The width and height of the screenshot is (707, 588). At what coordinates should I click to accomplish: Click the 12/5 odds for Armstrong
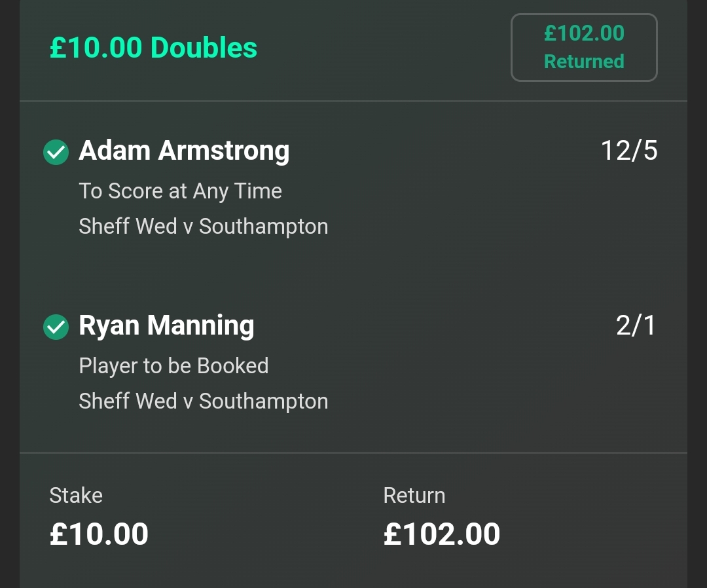pyautogui.click(x=628, y=151)
